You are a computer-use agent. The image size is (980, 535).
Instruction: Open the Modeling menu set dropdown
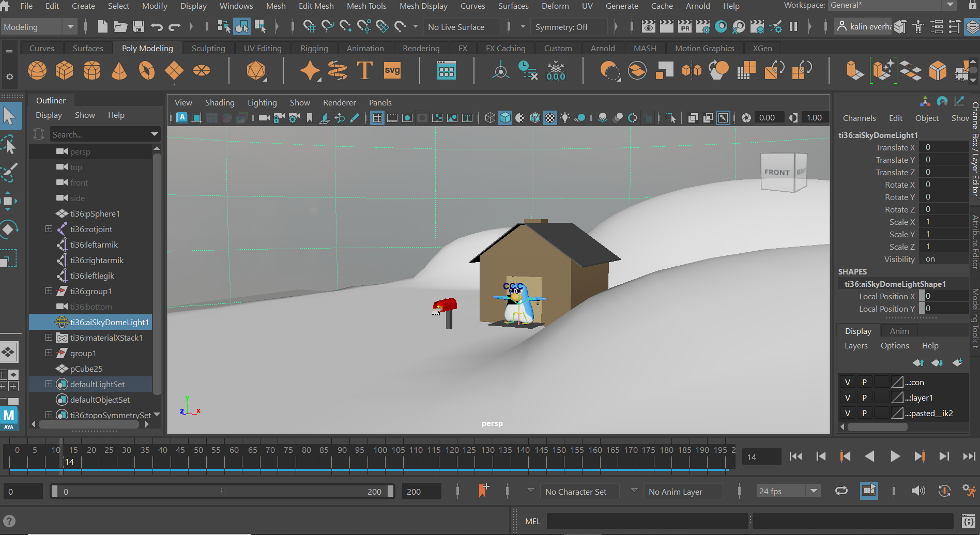tap(39, 27)
